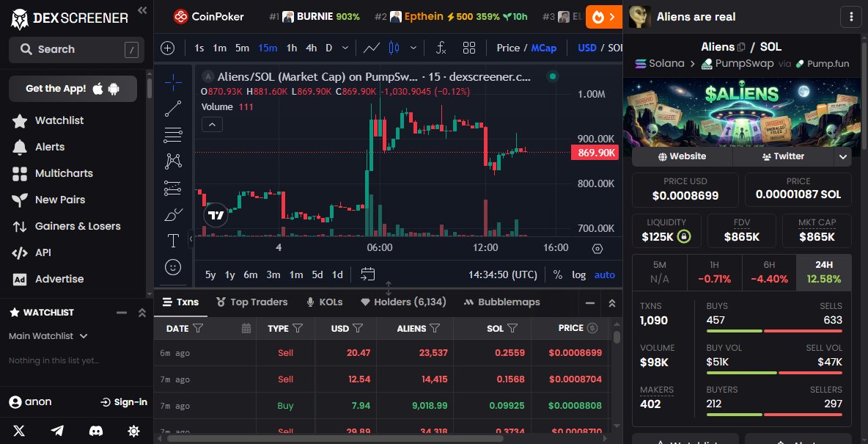Open trending fire button
The height and width of the screenshot is (444, 868).
pos(604,17)
